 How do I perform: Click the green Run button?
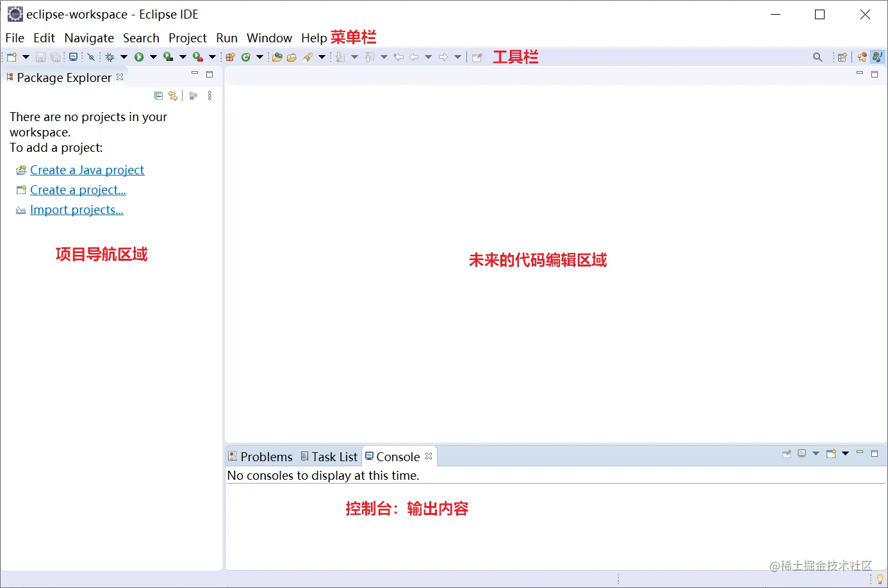(x=139, y=57)
